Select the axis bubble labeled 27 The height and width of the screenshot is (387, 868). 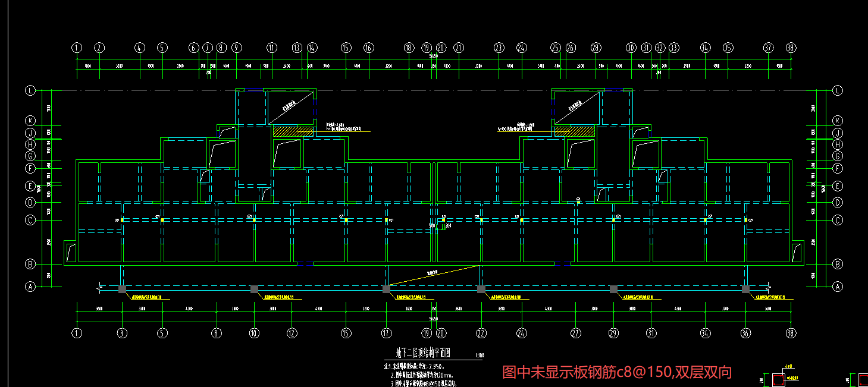click(x=575, y=333)
